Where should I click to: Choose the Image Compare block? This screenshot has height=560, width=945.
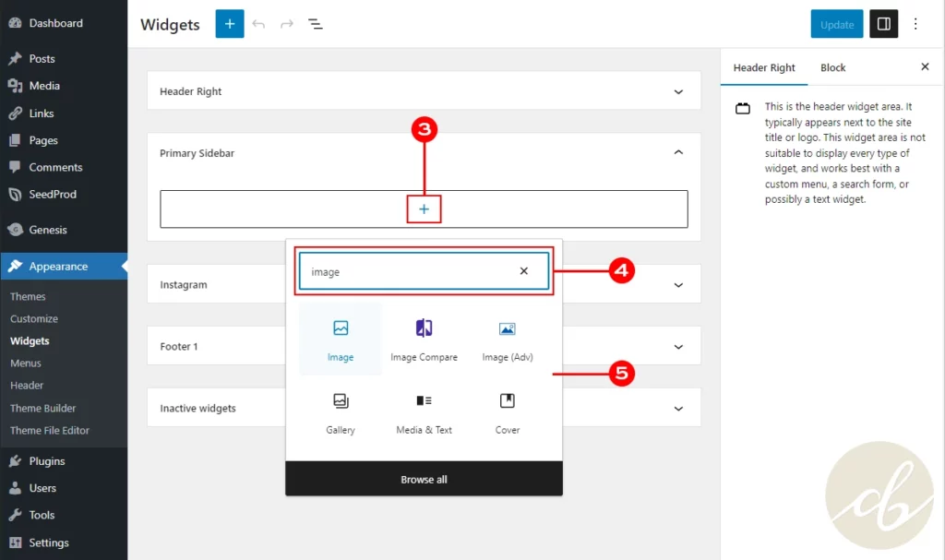[424, 328]
